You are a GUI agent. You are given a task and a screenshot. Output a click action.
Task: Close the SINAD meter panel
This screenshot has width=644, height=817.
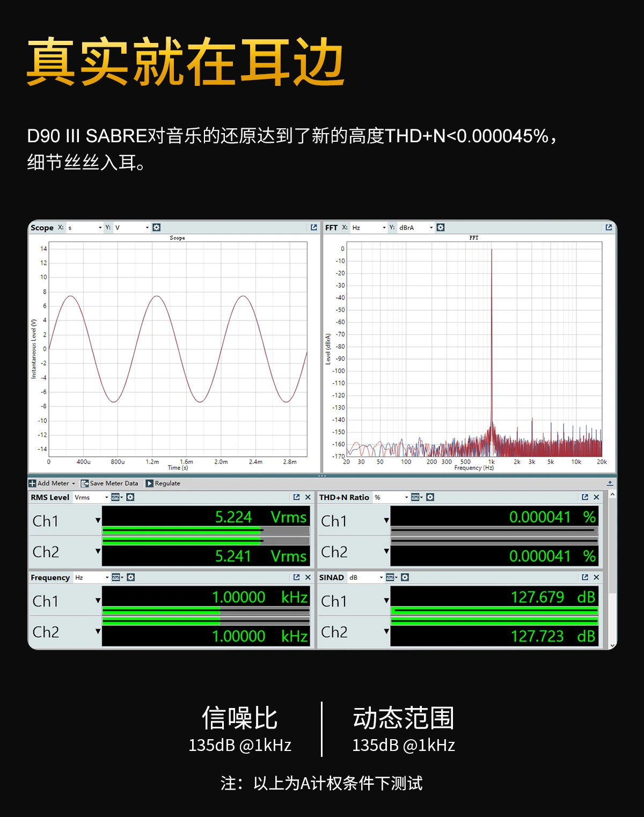click(x=596, y=578)
